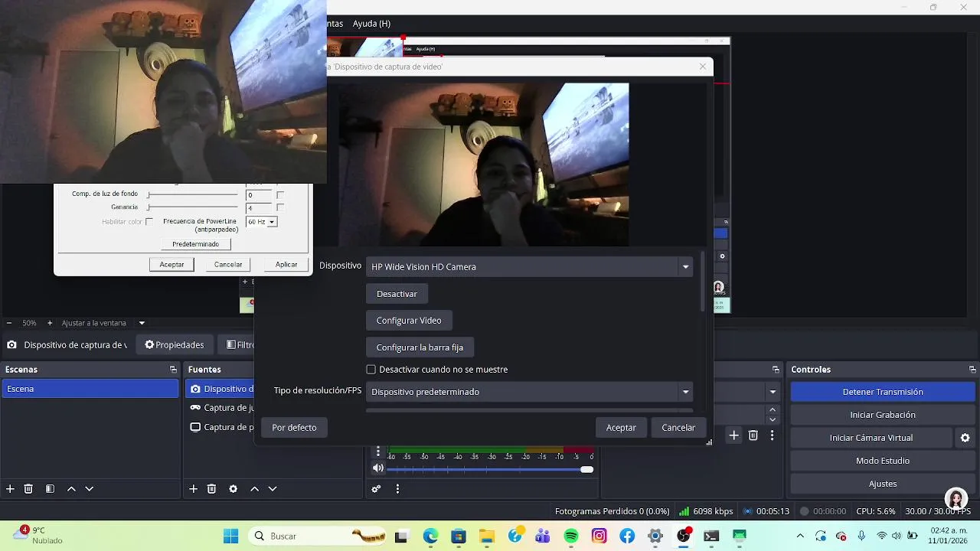Click Desactivar button under device
The width and height of the screenshot is (980, 551).
point(397,294)
